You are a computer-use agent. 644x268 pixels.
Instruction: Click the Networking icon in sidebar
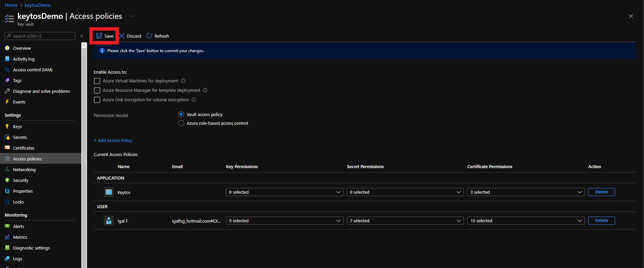[7, 169]
